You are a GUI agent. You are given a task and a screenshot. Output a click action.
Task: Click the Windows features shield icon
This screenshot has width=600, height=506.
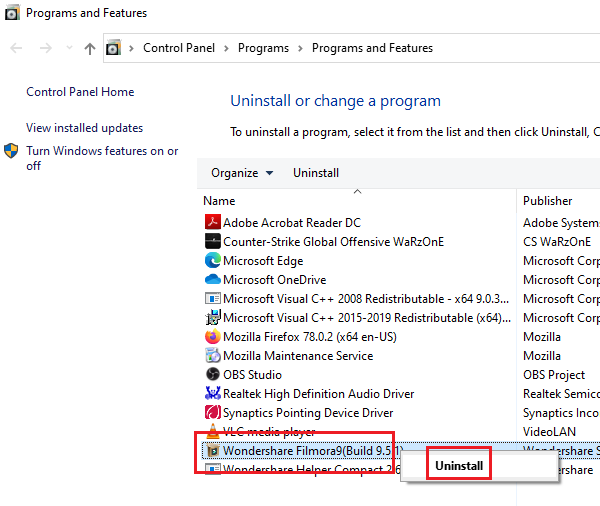pos(11,151)
